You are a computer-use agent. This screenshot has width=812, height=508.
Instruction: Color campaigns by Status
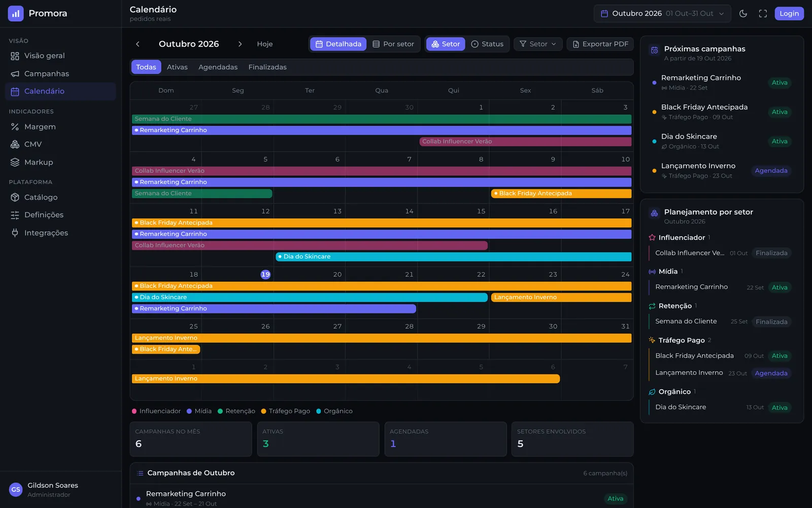[487, 44]
